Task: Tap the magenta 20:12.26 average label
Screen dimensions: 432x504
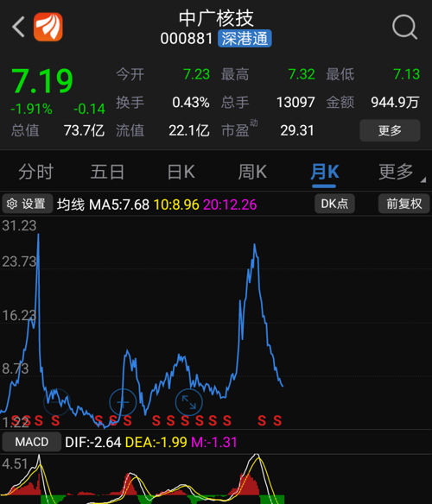Action: (x=230, y=205)
